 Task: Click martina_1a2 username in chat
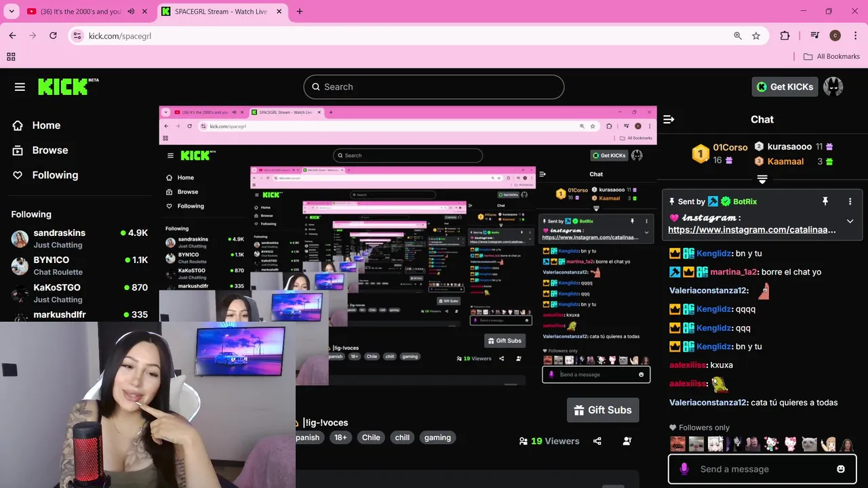[733, 272]
